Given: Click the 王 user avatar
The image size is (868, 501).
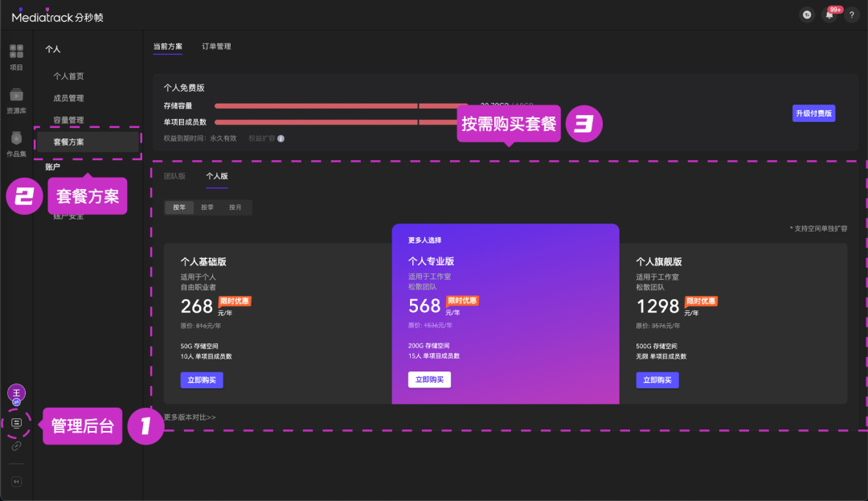Looking at the screenshot, I should (x=16, y=393).
